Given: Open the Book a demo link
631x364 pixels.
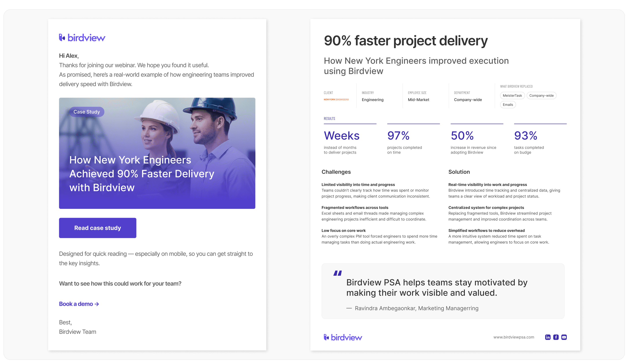Looking at the screenshot, I should [79, 304].
